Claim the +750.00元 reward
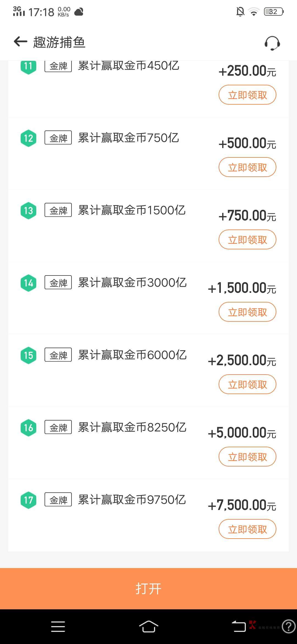 pos(247,240)
